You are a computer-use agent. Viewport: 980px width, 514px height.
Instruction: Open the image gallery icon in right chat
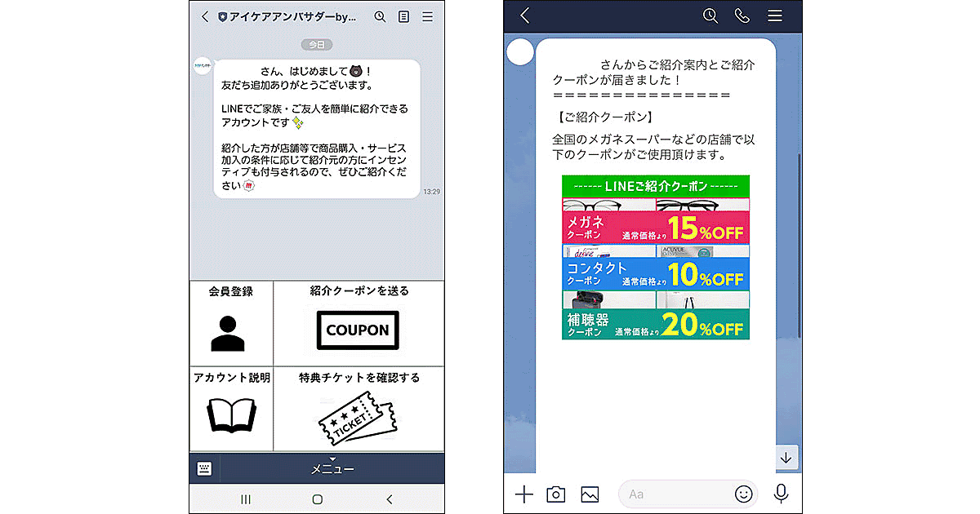pyautogui.click(x=590, y=494)
